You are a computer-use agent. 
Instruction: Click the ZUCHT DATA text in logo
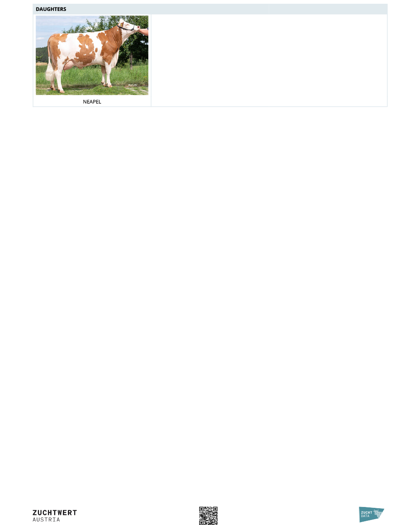pos(366,514)
